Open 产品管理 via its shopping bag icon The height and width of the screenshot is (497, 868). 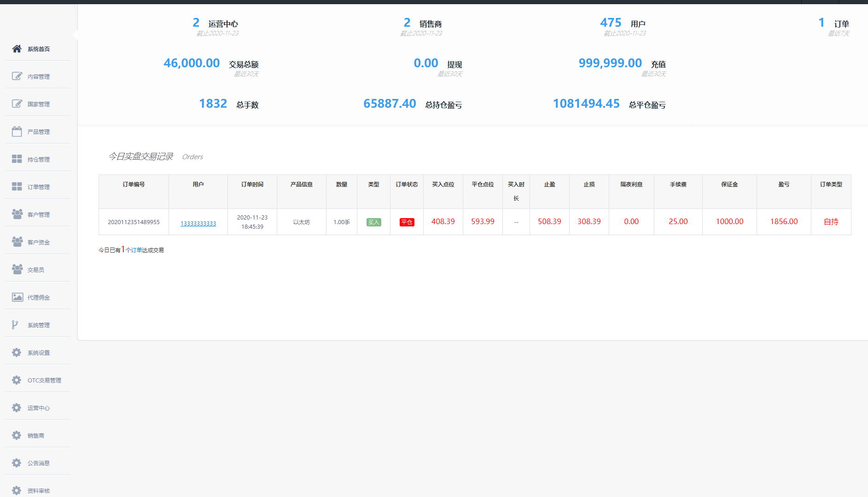pyautogui.click(x=17, y=131)
